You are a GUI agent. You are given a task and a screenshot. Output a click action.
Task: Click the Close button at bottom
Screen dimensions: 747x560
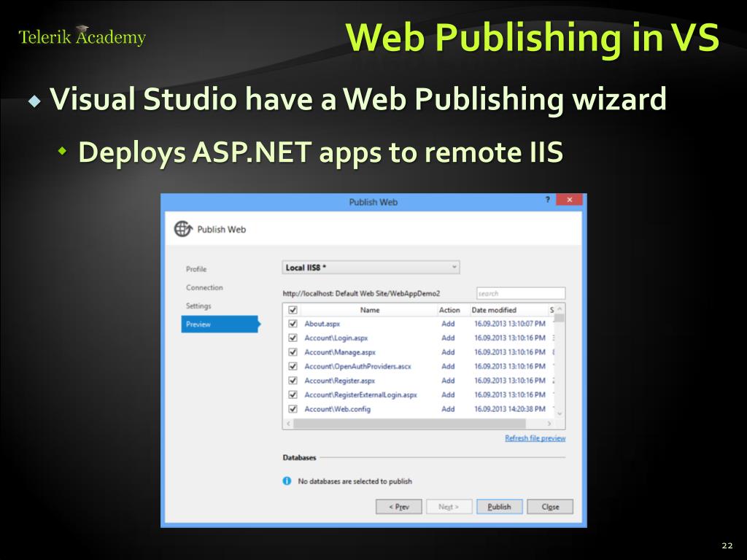(x=550, y=507)
